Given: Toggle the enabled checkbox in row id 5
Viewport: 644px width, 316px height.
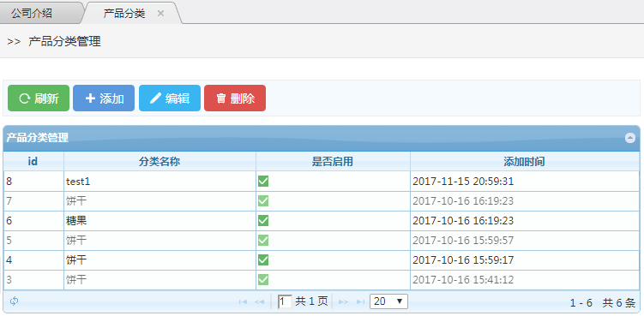Looking at the screenshot, I should [x=263, y=240].
